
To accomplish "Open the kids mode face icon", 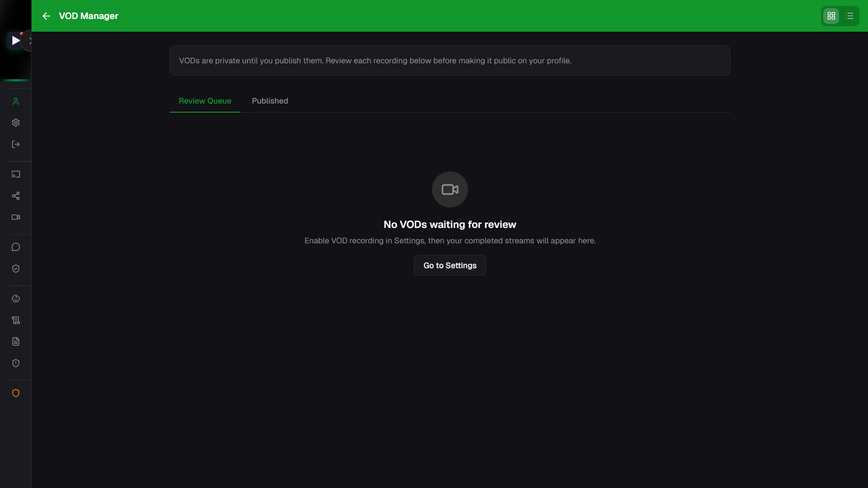I will click(16, 298).
